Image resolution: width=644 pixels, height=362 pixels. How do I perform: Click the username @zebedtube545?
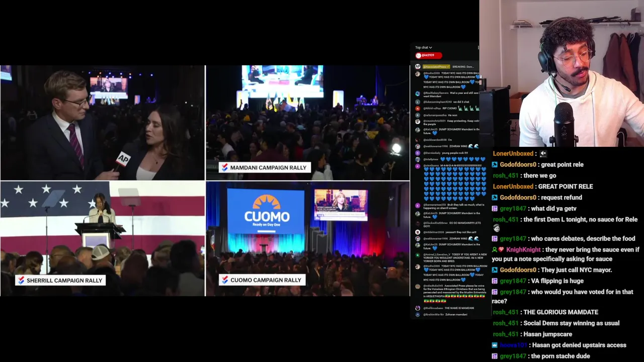433,286
